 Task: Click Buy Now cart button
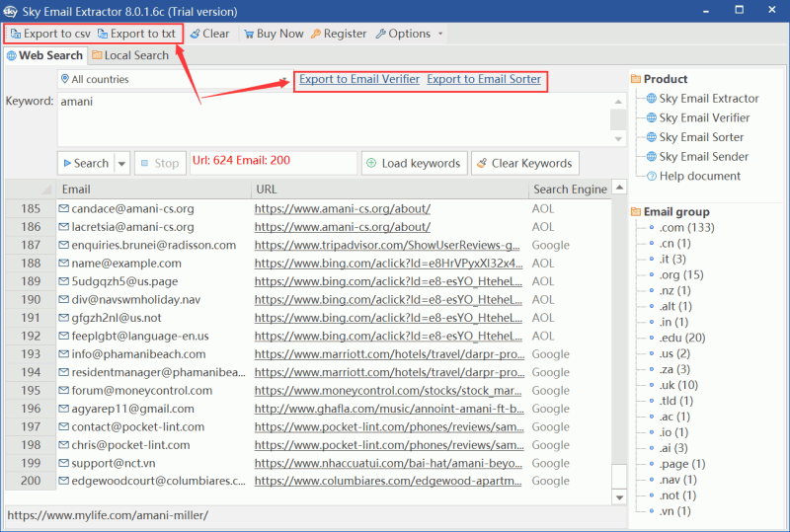pos(274,34)
